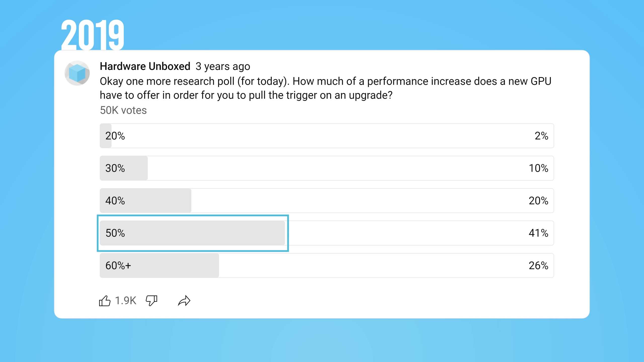The width and height of the screenshot is (644, 362).
Task: Click the large 2019 year heading
Action: (x=93, y=35)
